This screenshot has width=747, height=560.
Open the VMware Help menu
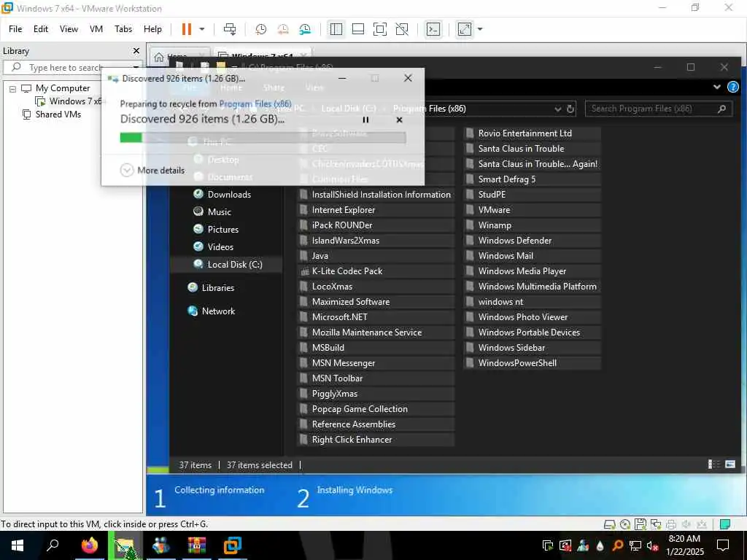click(x=152, y=29)
